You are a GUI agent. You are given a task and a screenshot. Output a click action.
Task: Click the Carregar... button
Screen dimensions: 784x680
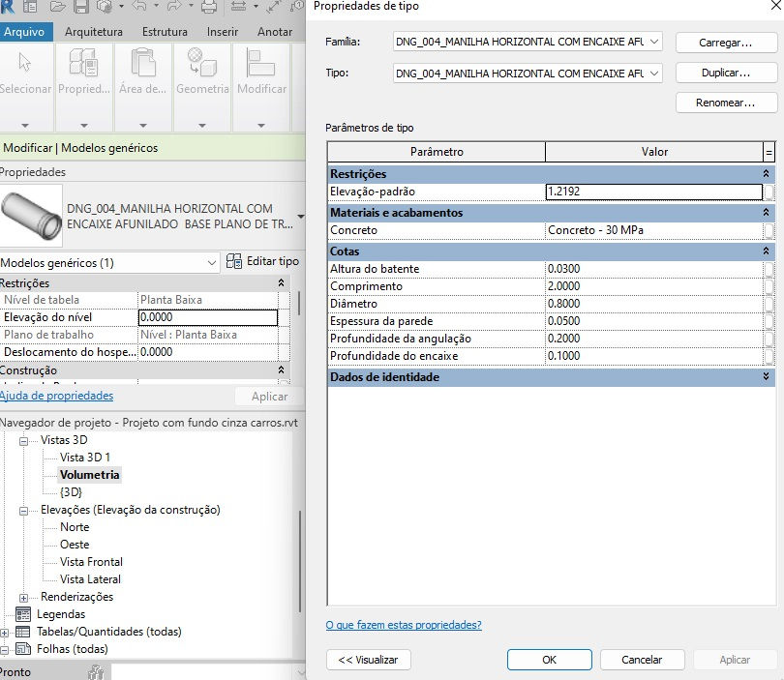point(726,43)
